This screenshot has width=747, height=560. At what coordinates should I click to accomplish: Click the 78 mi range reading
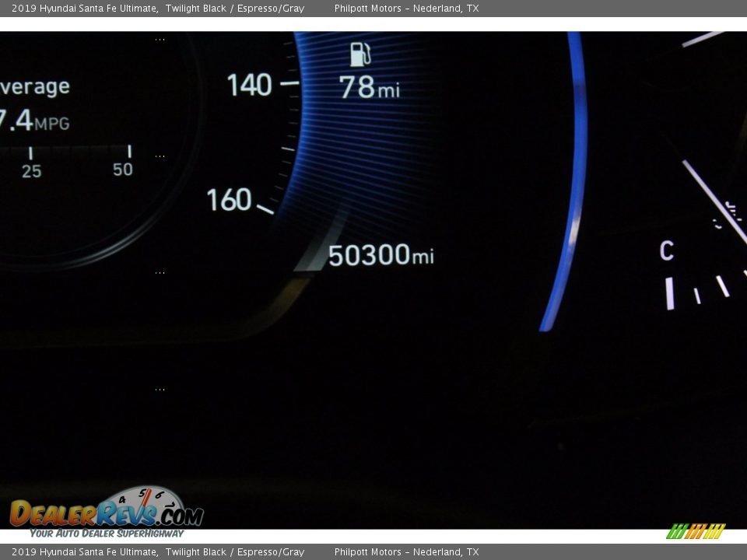tap(369, 88)
